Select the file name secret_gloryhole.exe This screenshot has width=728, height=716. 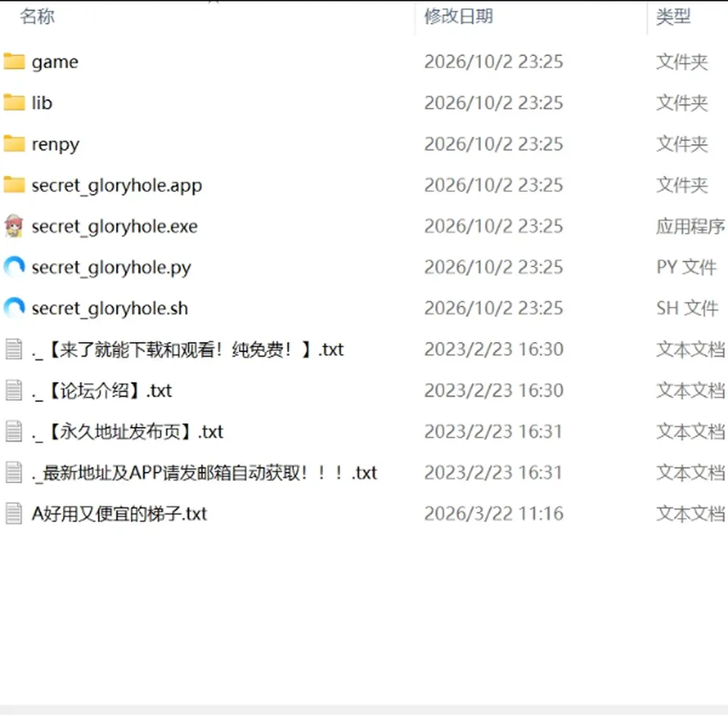click(x=115, y=227)
